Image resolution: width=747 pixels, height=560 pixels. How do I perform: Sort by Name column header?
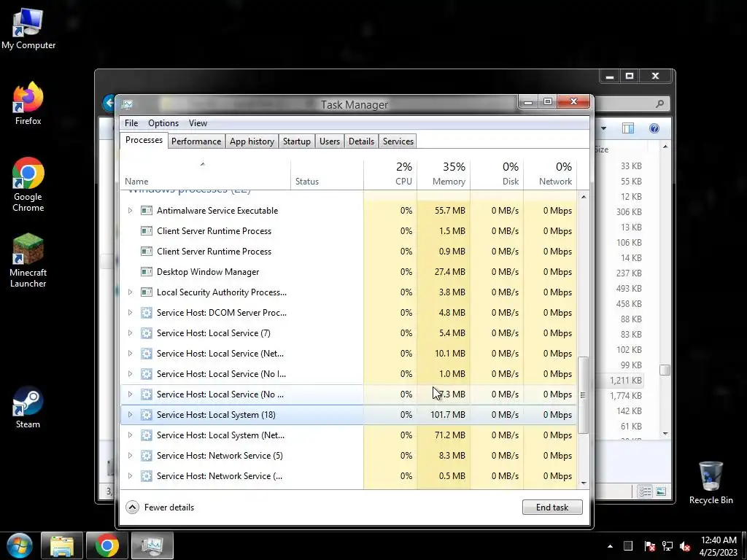205,174
